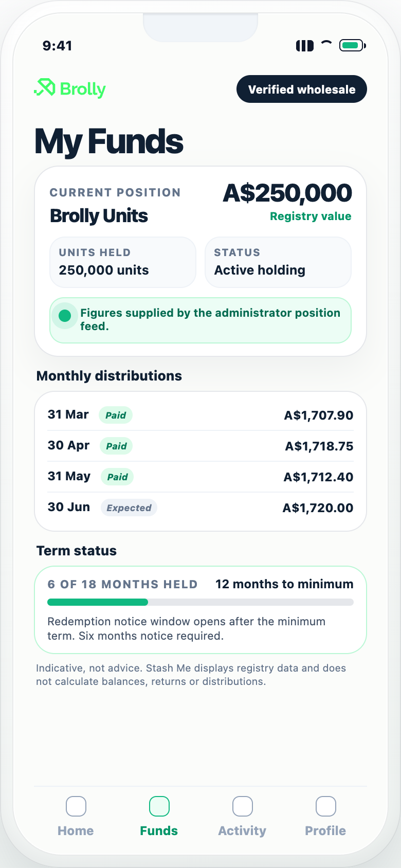Tap the Paid badge on 31 May row
The width and height of the screenshot is (401, 868).
(x=117, y=477)
